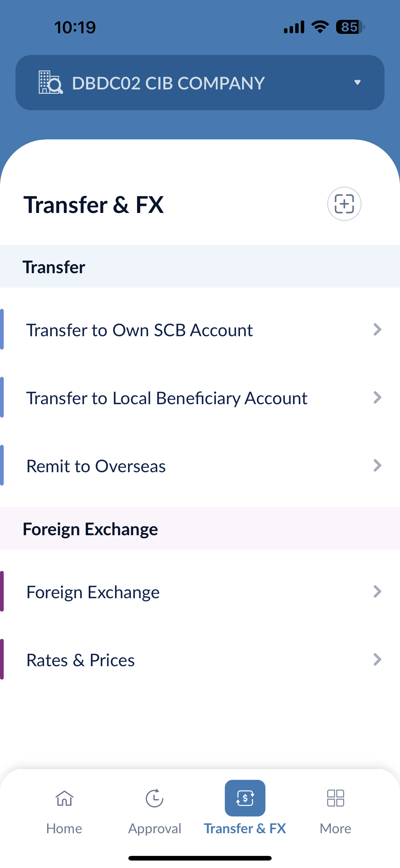Tap the battery indicator in status bar
This screenshot has width=400, height=868.
[x=350, y=27]
